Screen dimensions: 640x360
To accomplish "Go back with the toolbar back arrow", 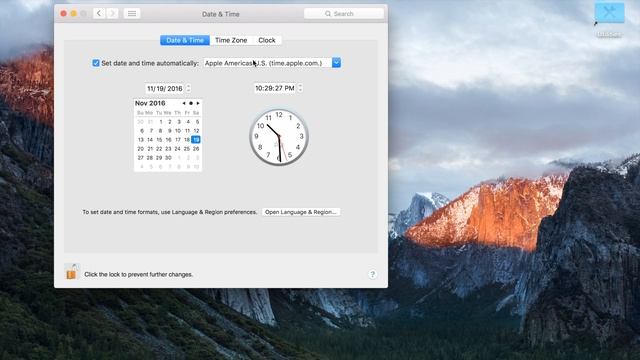I will tap(99, 13).
